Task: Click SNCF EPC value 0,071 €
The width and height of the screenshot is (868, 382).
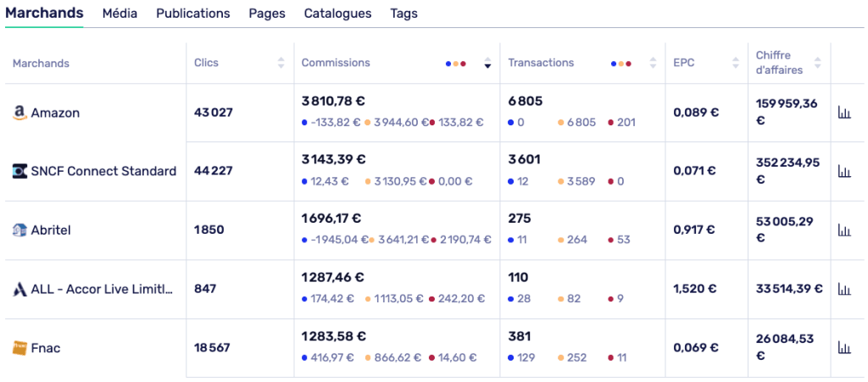Action: [x=695, y=171]
